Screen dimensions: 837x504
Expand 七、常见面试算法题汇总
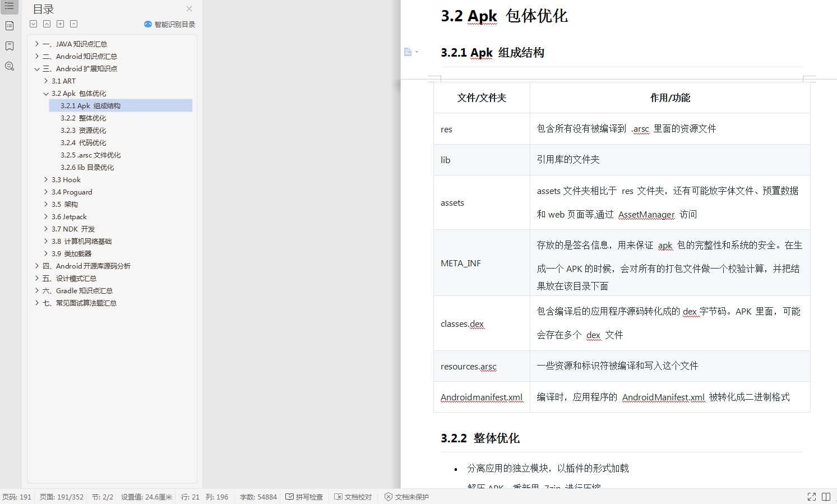pyautogui.click(x=36, y=303)
